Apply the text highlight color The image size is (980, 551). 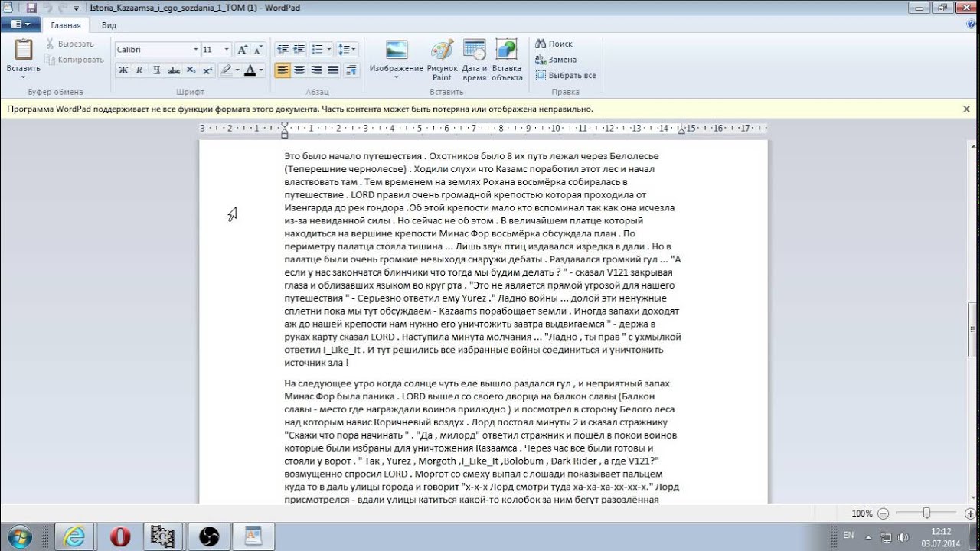coord(226,70)
